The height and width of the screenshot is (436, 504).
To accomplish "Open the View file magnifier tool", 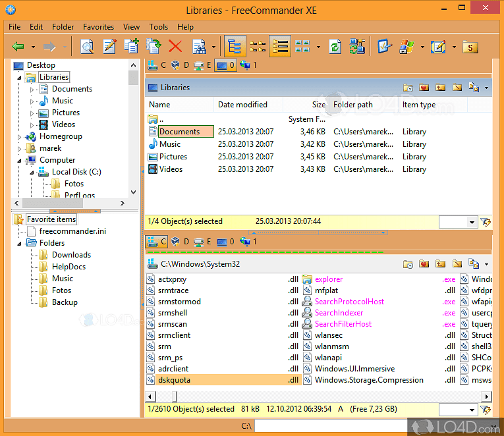I will [87, 47].
